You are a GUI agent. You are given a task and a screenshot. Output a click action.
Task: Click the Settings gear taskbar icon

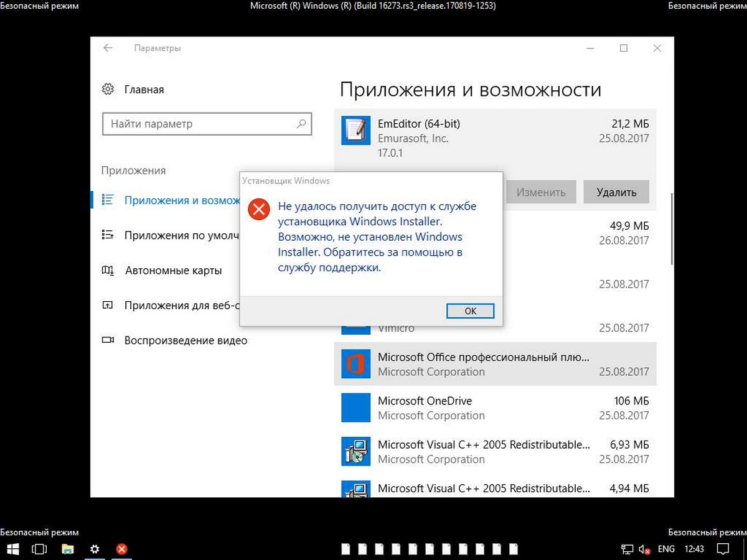[x=95, y=549]
